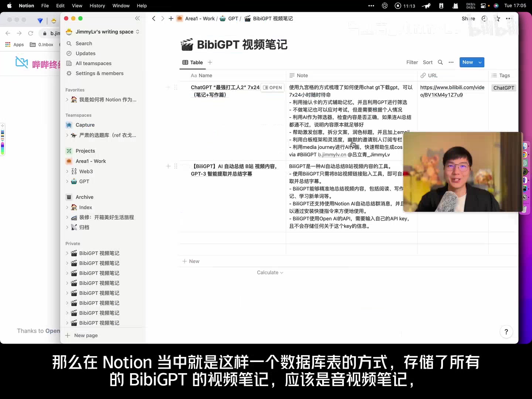Collapse the sidebar with the double-chevron

point(137,18)
